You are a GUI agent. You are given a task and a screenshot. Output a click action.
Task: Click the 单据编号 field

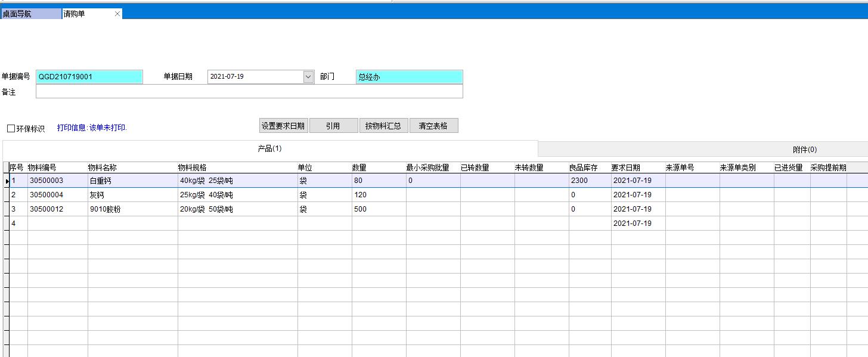coord(89,77)
